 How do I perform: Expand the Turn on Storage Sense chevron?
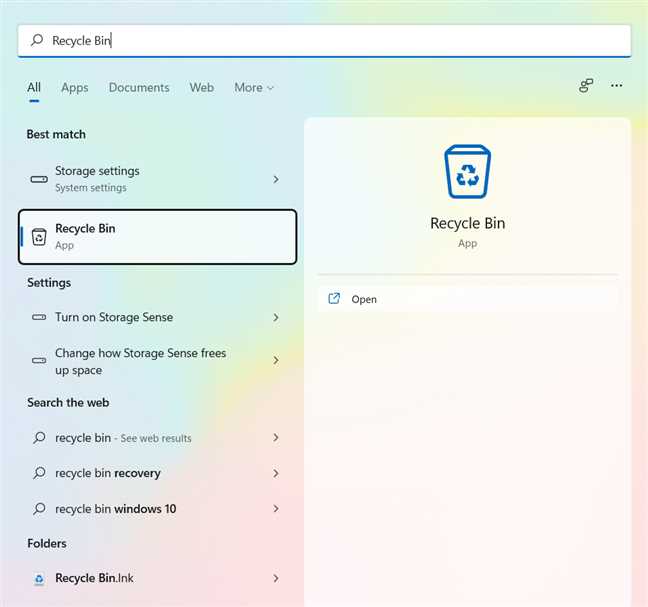pyautogui.click(x=276, y=317)
